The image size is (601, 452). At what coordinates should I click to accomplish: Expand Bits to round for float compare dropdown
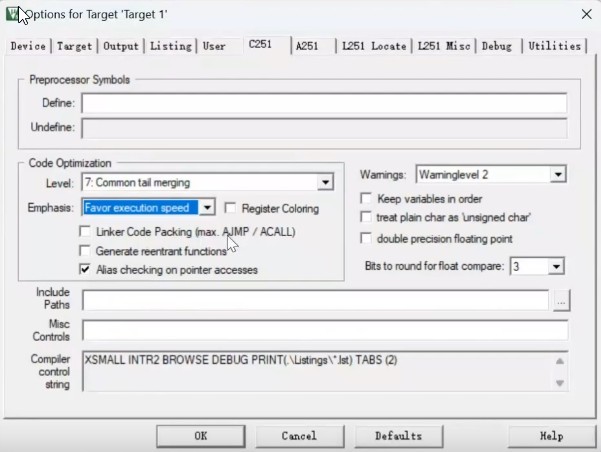[556, 266]
